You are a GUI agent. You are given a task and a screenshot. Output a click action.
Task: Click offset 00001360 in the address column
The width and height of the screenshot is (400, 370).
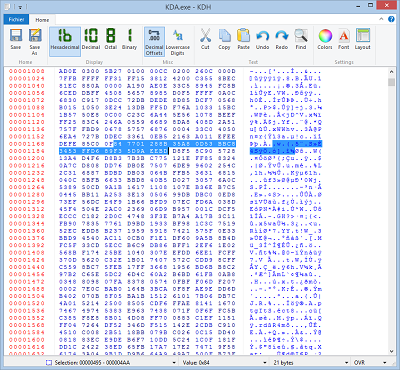pos(27,231)
